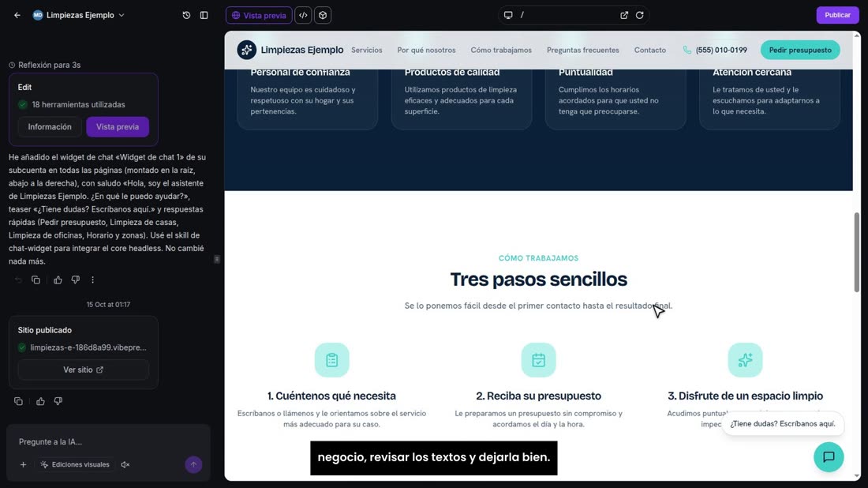
Task: Click the plus attach icon
Action: click(23, 465)
